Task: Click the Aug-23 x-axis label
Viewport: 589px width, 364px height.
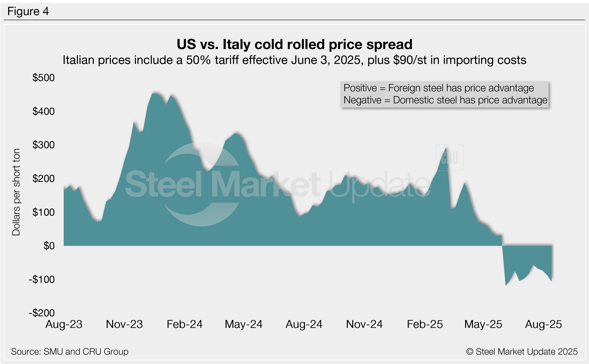Action: click(64, 324)
